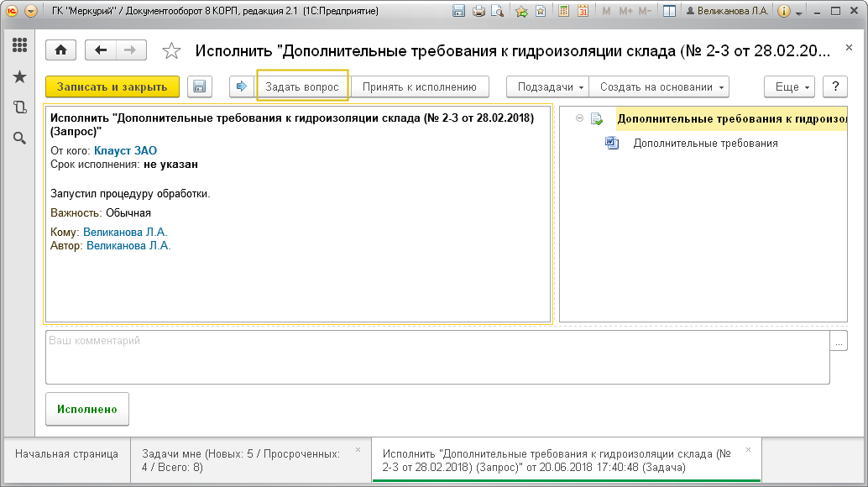The image size is (868, 487).
Task: Open history icon in left sidebar
Action: tap(19, 107)
